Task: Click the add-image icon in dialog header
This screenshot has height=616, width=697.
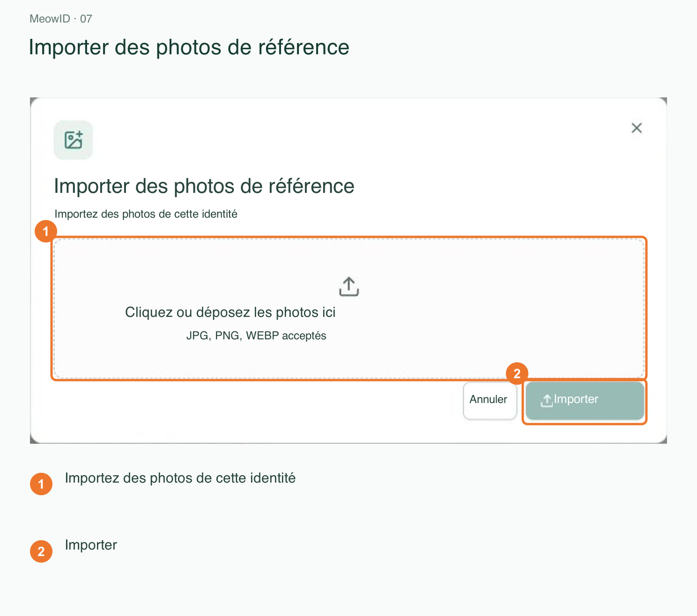Action: (x=73, y=140)
